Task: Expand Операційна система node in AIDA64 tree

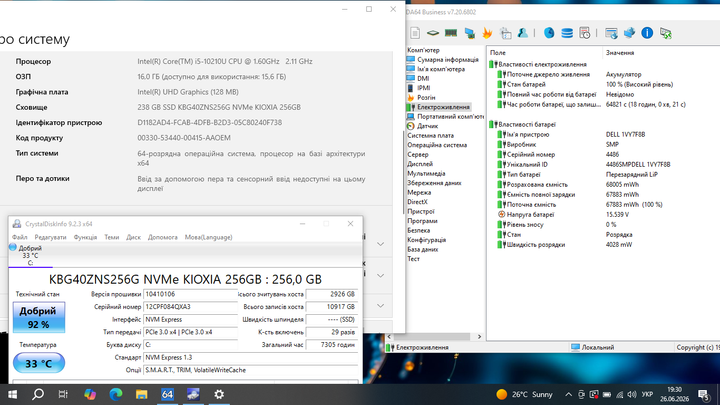Action: [x=437, y=145]
